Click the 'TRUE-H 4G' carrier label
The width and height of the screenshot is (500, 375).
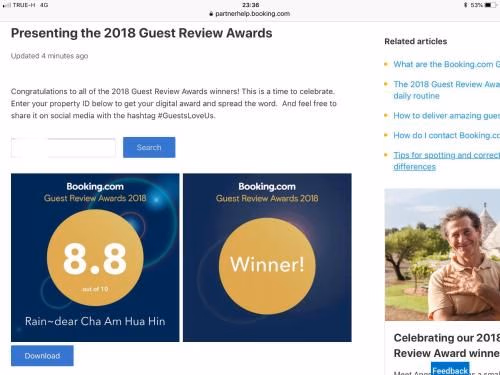[30, 5]
